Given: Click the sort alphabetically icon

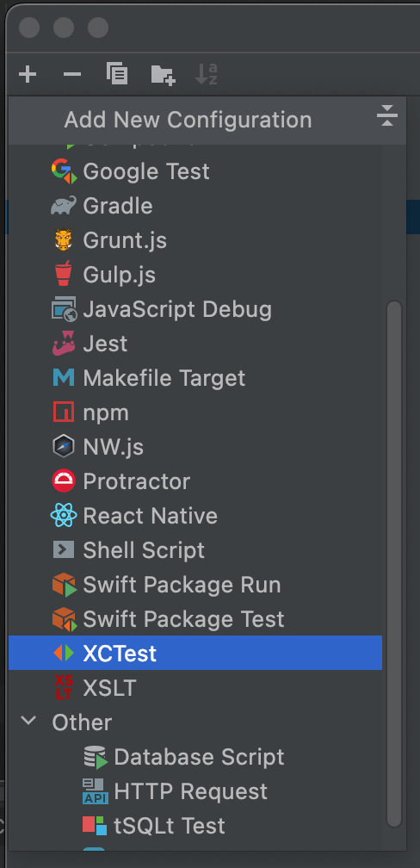Looking at the screenshot, I should (x=206, y=74).
